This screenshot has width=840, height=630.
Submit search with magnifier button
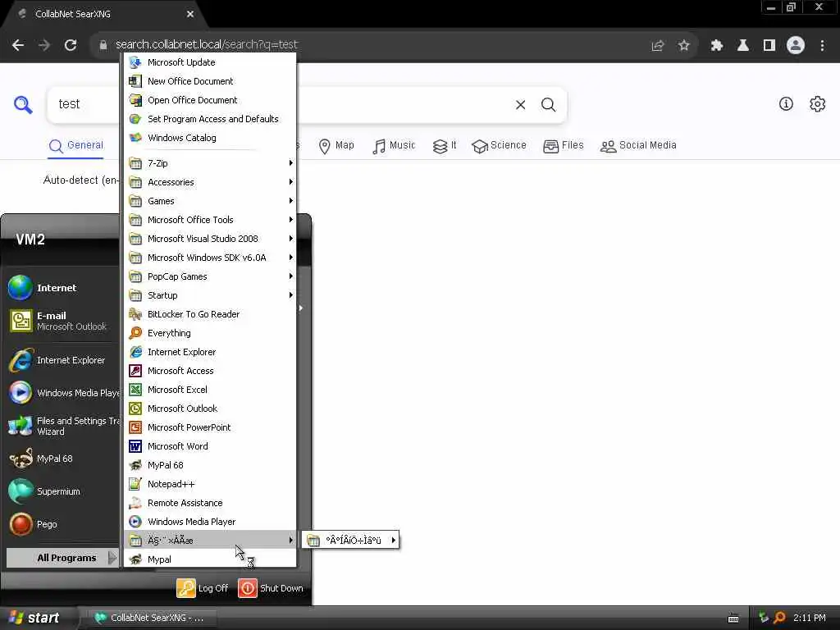[548, 105]
